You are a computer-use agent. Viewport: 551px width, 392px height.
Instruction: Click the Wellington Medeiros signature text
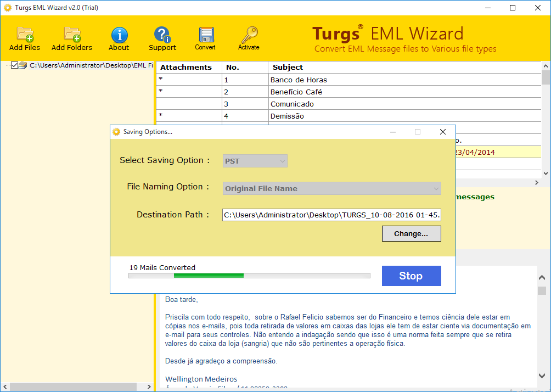(x=201, y=379)
